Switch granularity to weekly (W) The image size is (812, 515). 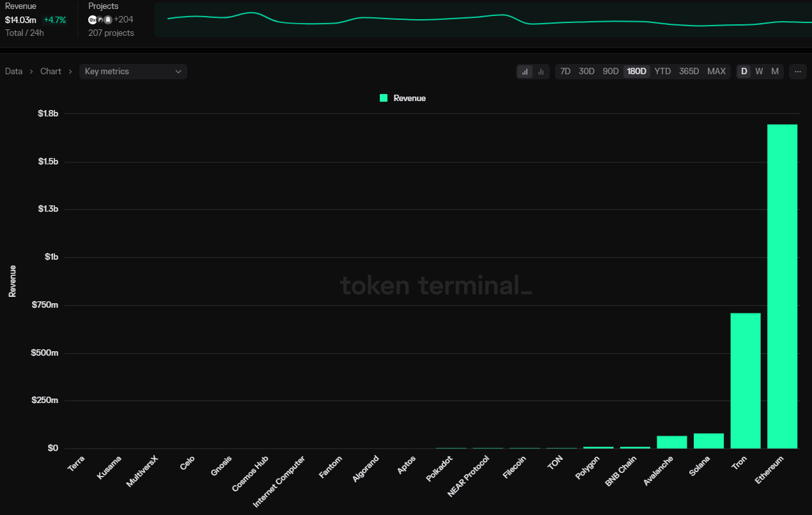click(759, 72)
